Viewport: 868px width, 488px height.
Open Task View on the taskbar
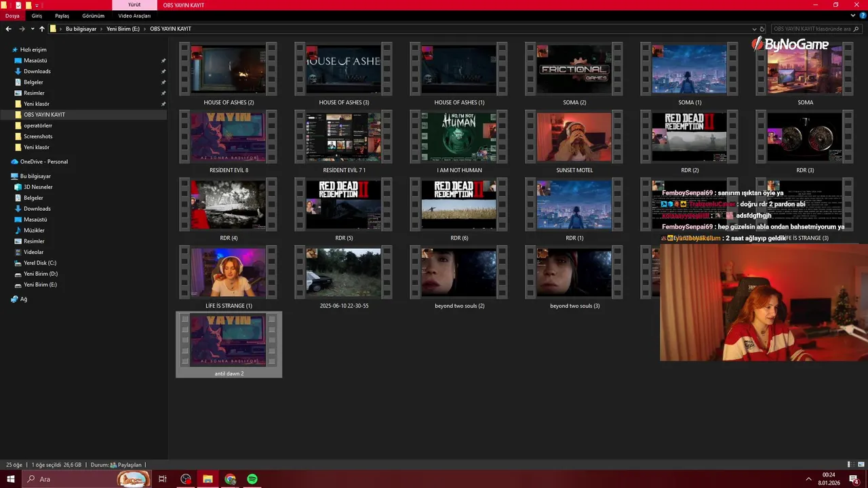click(163, 479)
